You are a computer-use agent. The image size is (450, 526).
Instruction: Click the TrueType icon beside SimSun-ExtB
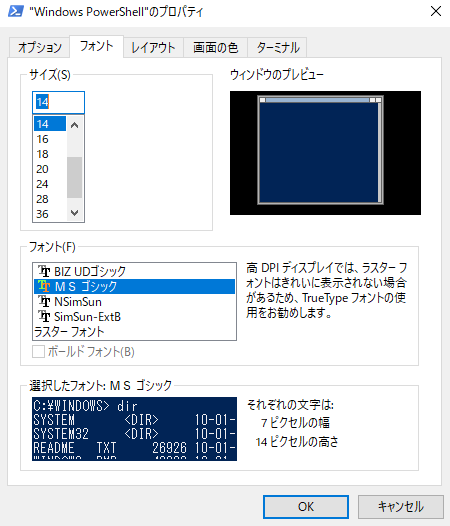44,316
